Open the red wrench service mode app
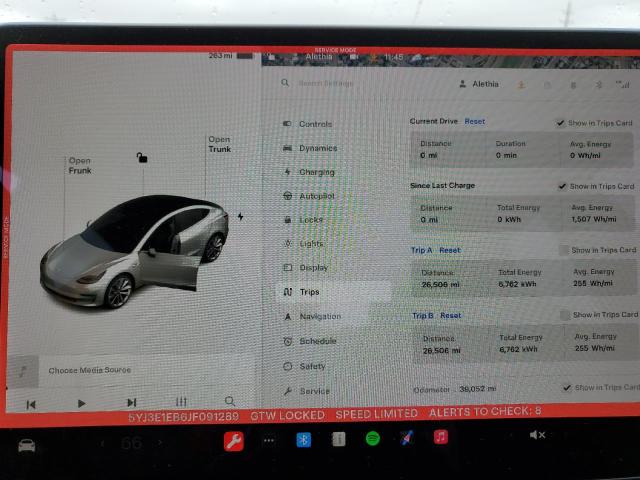This screenshot has height=480, width=640. click(234, 441)
